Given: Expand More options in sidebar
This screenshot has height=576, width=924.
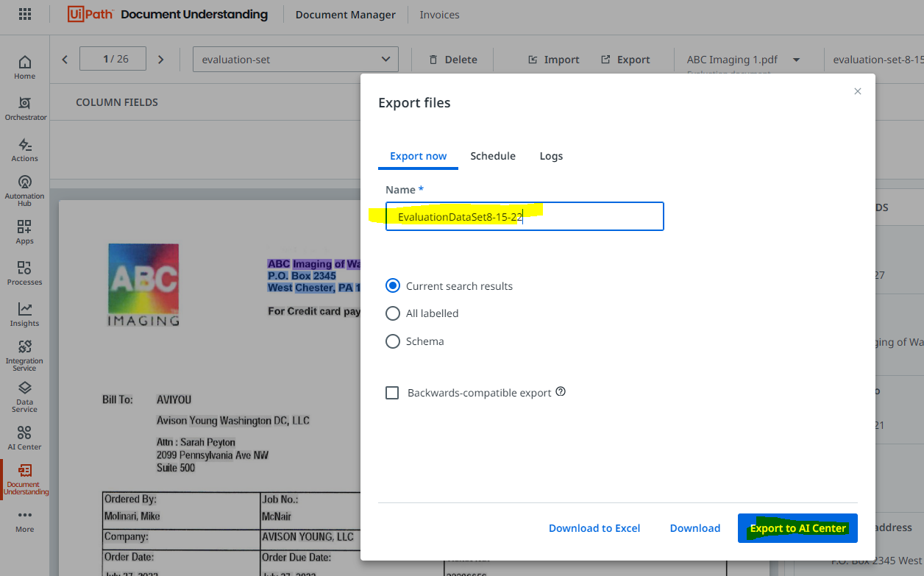Looking at the screenshot, I should [24, 520].
